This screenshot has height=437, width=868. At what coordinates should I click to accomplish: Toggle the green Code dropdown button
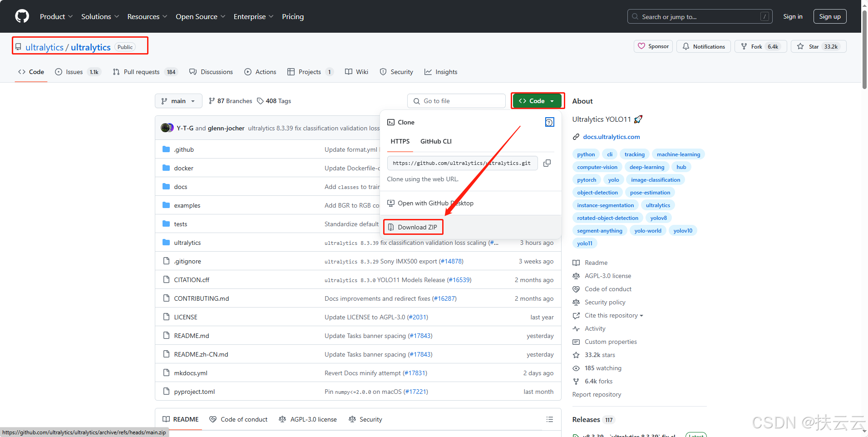[537, 101]
